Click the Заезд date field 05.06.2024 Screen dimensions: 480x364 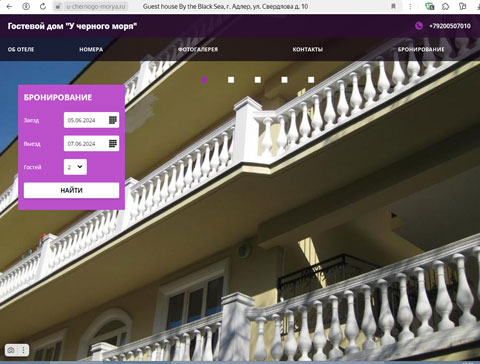point(91,120)
